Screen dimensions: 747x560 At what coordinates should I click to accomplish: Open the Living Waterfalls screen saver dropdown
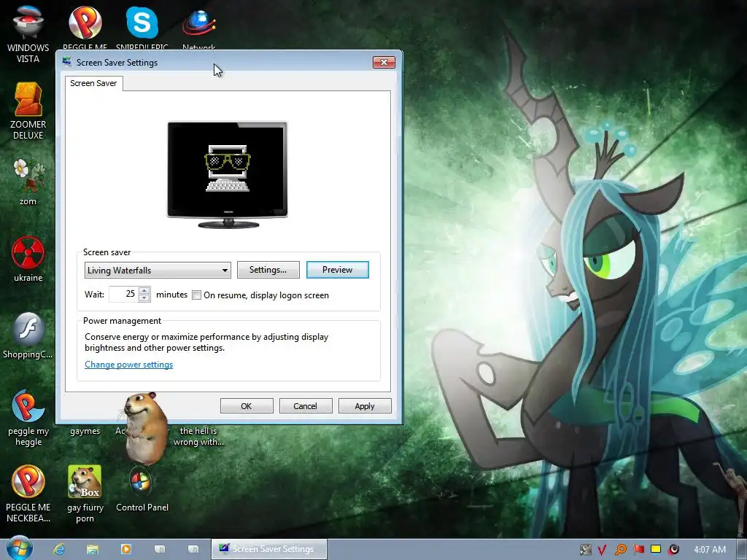158,270
